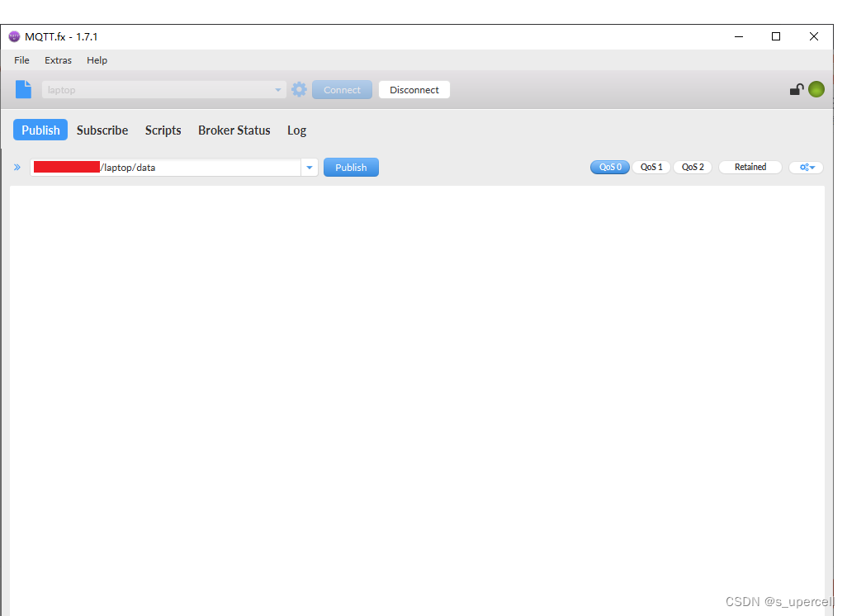The width and height of the screenshot is (847, 616).
Task: Expand the double-chevron topic panel arrow
Action: [17, 168]
